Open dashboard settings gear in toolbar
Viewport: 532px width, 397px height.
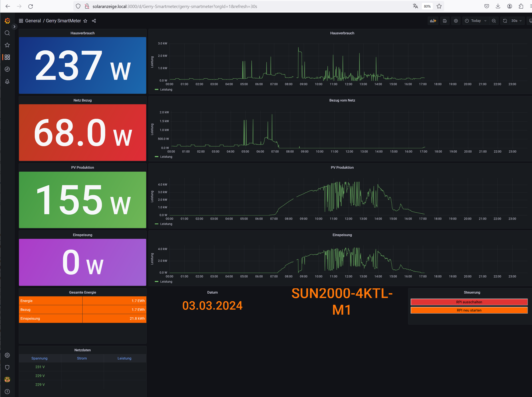coord(456,21)
